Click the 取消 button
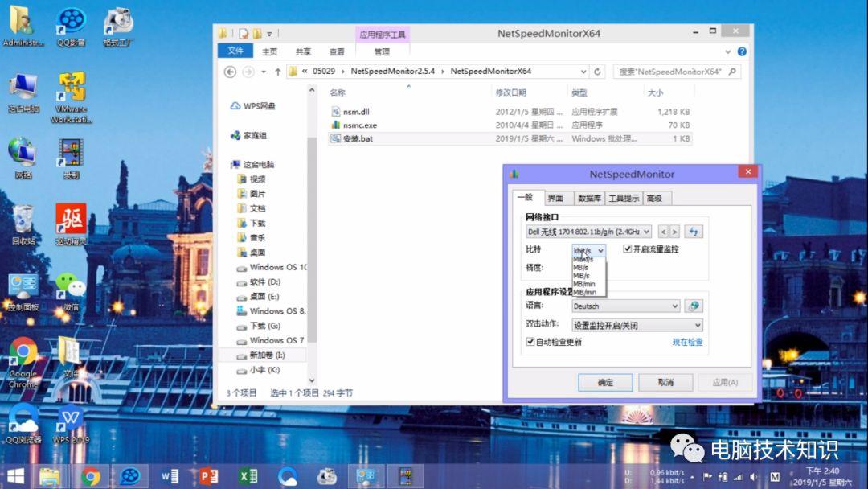868x489 pixels. [x=665, y=382]
